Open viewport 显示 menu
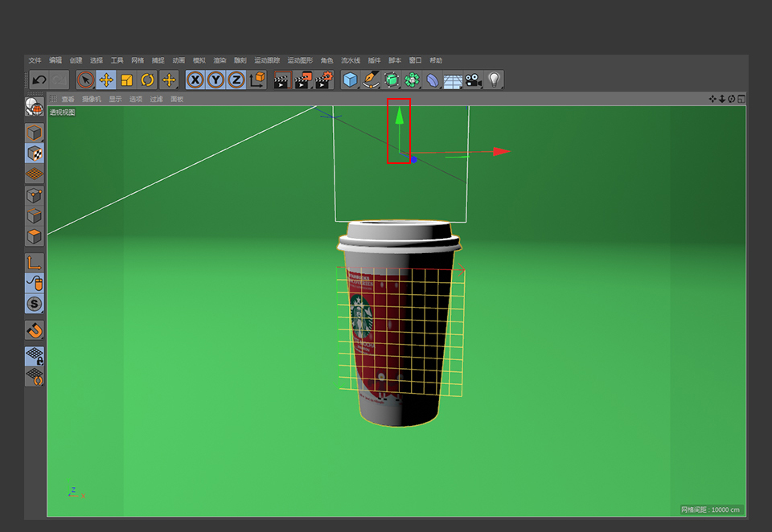772x532 pixels. click(x=116, y=100)
